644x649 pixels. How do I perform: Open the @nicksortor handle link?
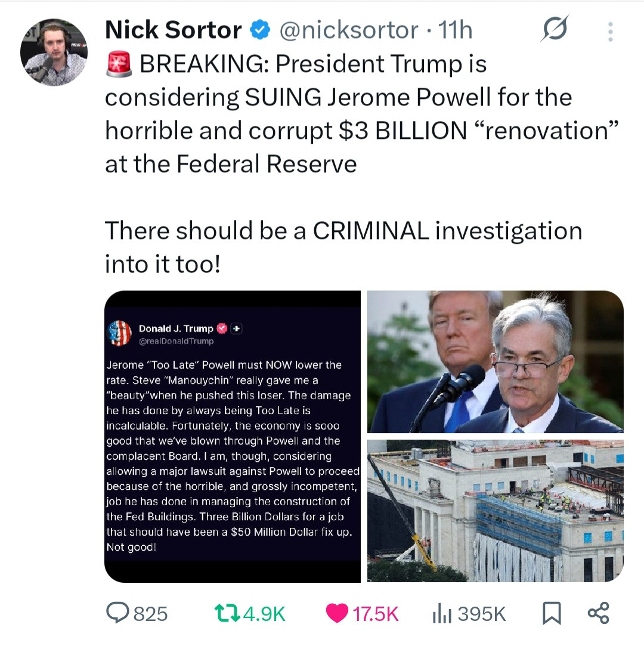point(349,30)
